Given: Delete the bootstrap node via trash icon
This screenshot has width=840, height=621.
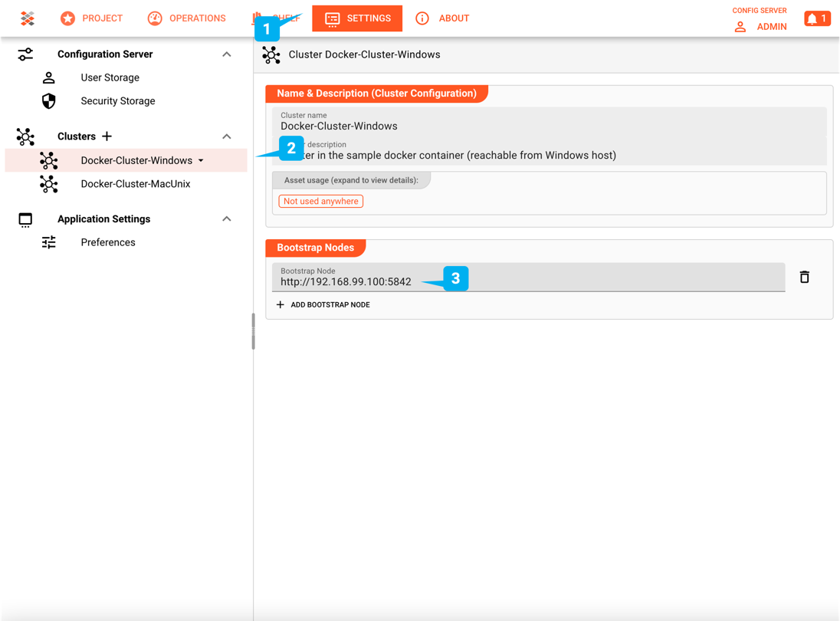Looking at the screenshot, I should 804,277.
